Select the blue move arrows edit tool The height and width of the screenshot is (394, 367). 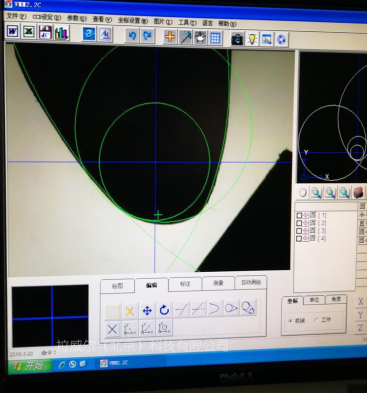[x=147, y=311]
